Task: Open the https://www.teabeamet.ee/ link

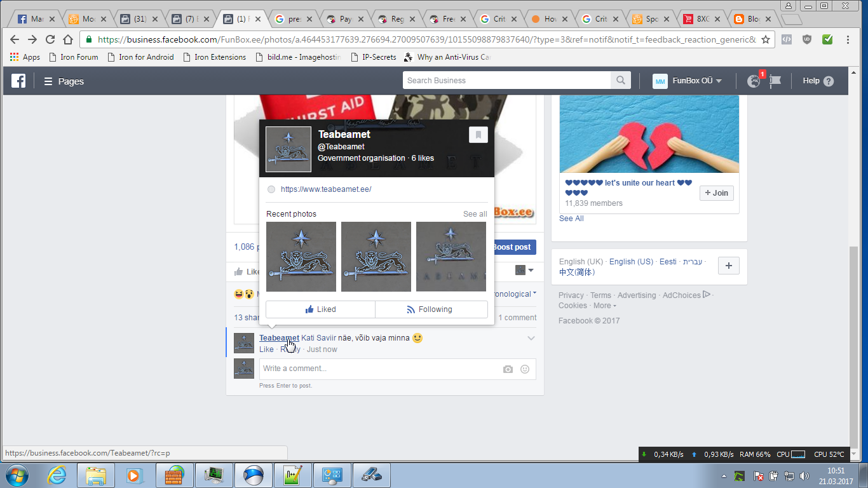Action: (x=326, y=189)
